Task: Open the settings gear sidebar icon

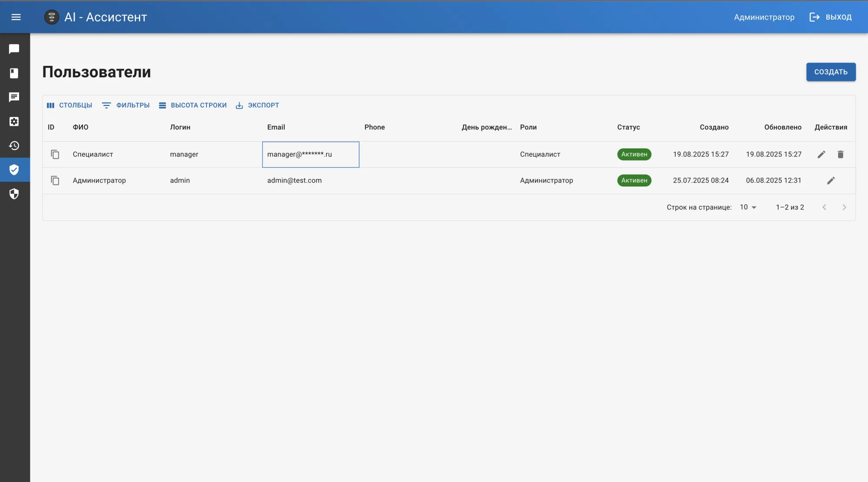Action: click(14, 121)
